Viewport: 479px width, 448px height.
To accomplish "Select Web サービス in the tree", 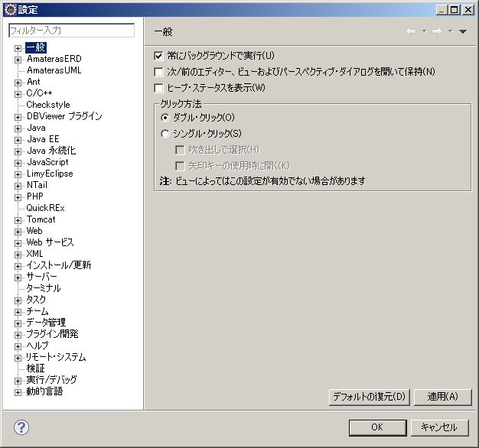I will tap(50, 242).
